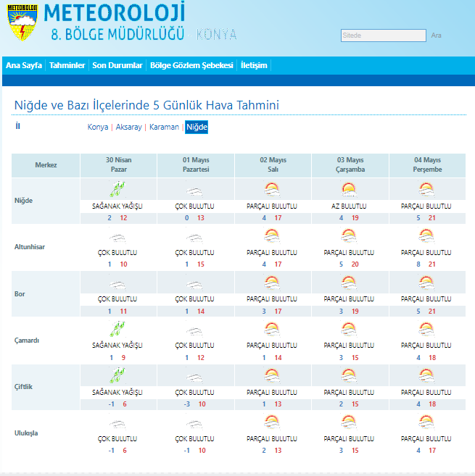Click Altunhisar 03 Mayıs high temperature 20

point(355,264)
